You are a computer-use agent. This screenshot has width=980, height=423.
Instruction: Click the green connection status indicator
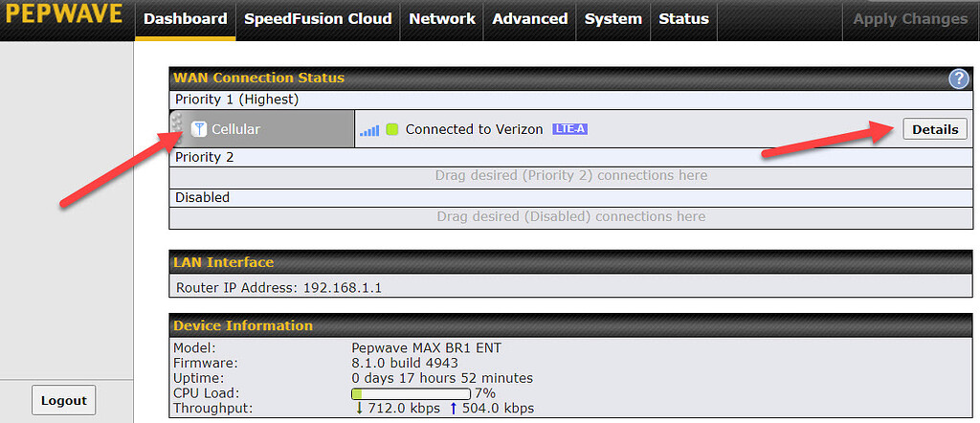392,129
